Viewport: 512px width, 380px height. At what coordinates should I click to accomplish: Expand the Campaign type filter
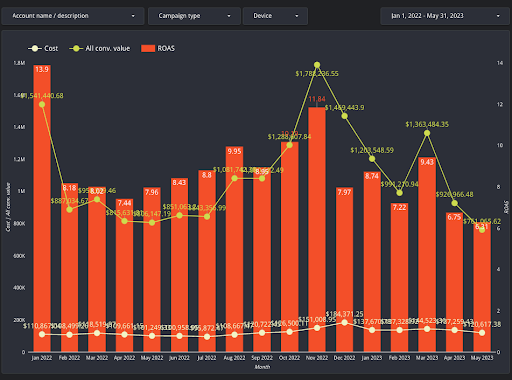[x=194, y=16]
